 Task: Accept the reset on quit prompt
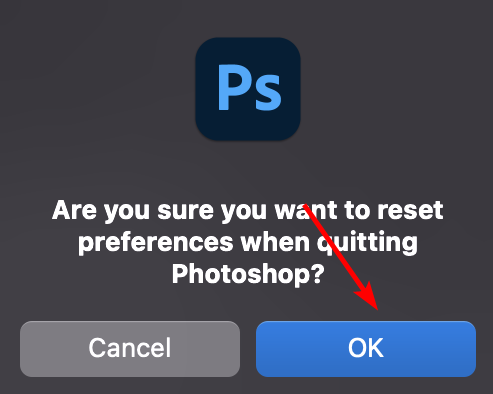pos(366,349)
